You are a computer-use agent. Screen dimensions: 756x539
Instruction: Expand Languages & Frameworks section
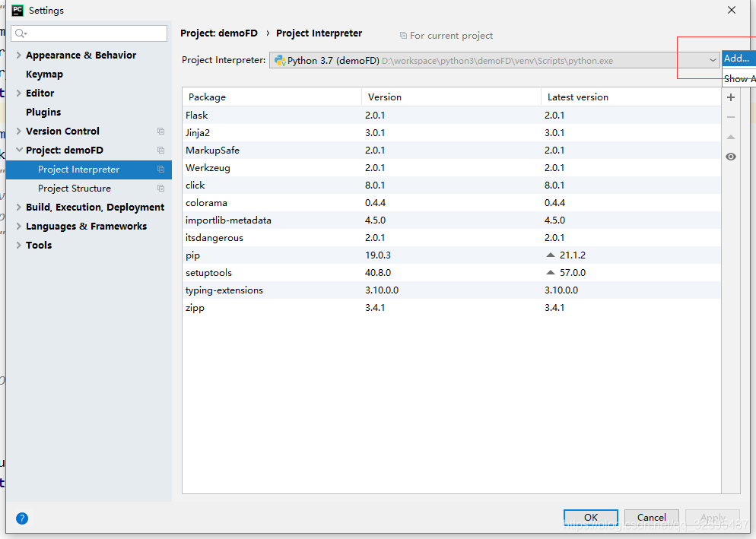[x=18, y=226]
